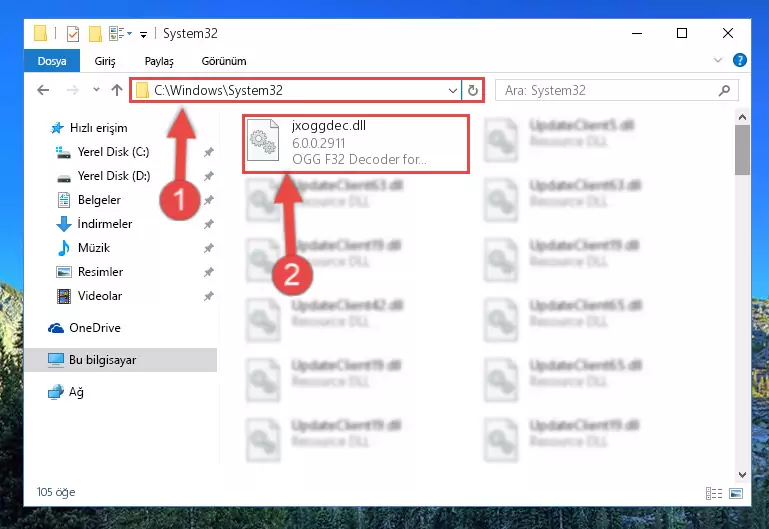Click pin icon next to Belgeler
The width and height of the screenshot is (769, 529).
click(x=209, y=200)
